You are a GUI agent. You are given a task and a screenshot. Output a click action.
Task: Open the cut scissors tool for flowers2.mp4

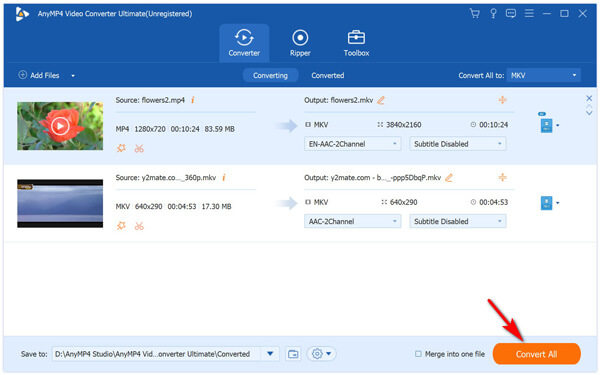[x=139, y=148]
